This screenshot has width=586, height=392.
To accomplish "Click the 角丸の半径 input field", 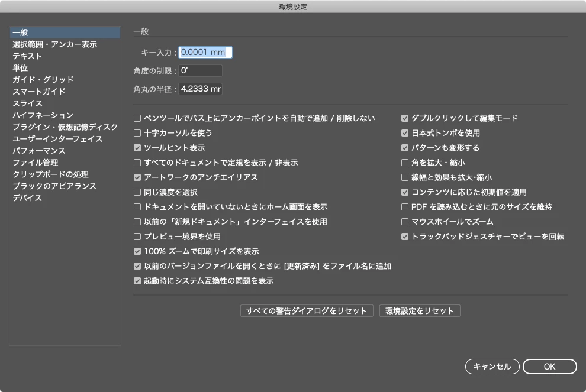I will point(200,89).
